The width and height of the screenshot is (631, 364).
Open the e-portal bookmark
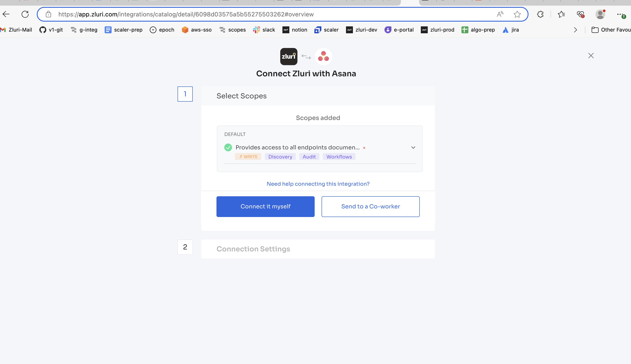399,30
